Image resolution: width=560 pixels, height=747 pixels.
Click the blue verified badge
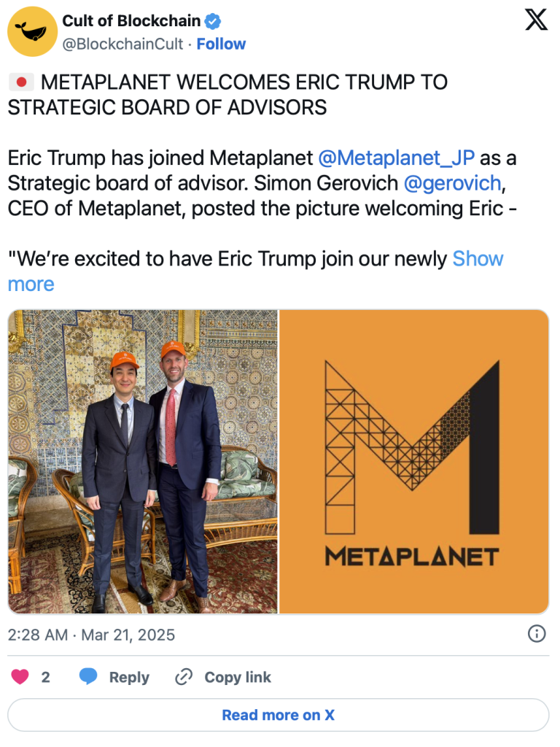point(214,21)
